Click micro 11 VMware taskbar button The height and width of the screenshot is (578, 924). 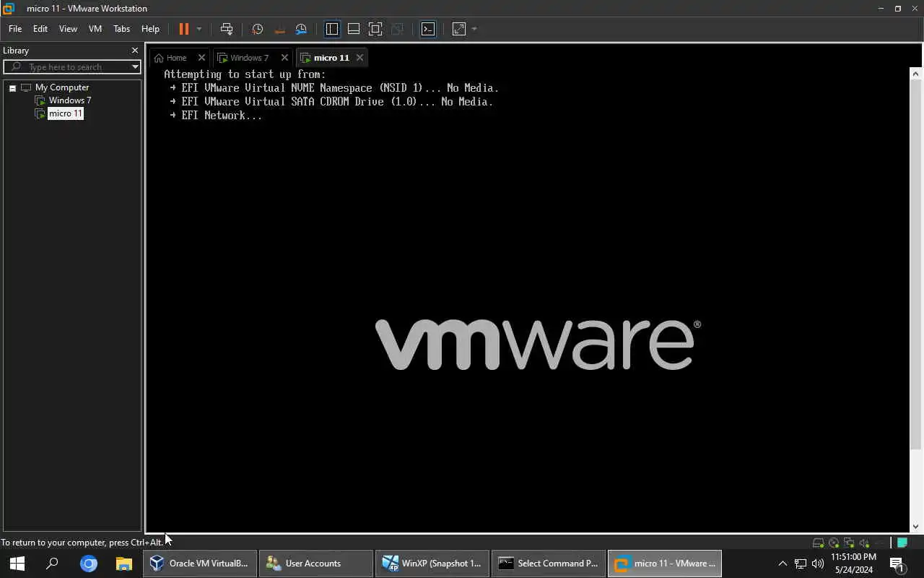coord(665,564)
